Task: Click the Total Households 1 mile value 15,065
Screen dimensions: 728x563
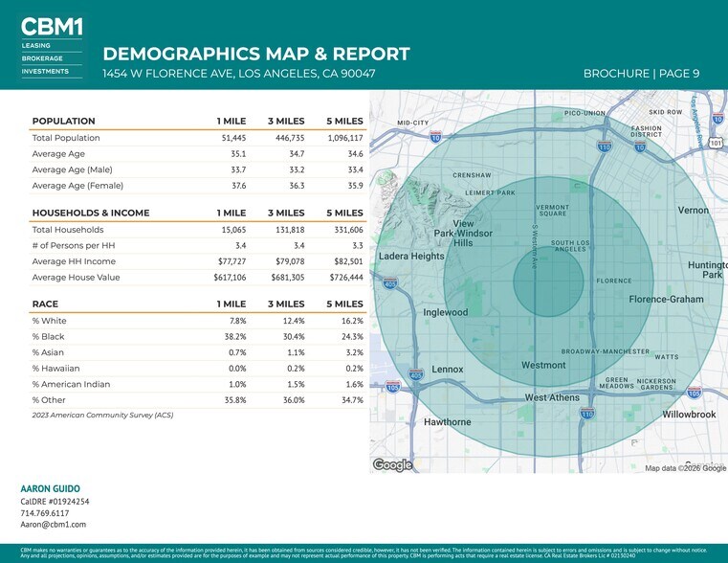Action: click(x=233, y=230)
